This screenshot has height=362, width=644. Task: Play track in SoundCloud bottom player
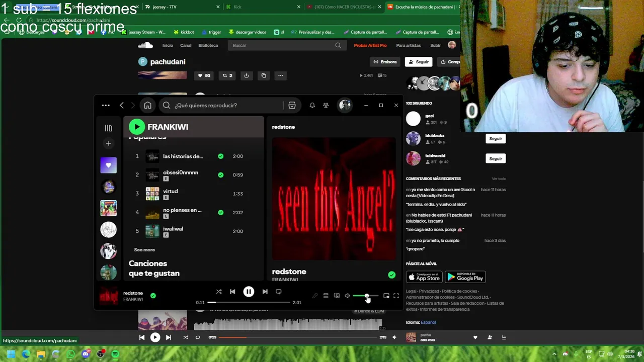(155, 337)
